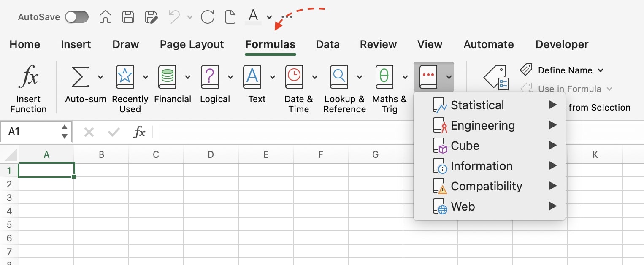The height and width of the screenshot is (265, 644).
Task: Select the Lookup & Reference icon
Action: (338, 77)
